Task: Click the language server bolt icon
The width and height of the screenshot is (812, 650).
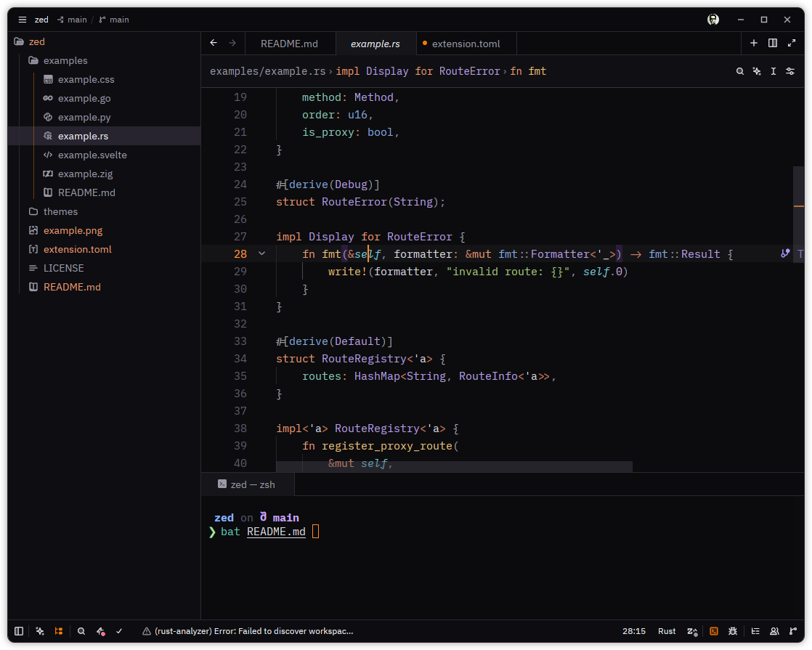Action: [100, 631]
